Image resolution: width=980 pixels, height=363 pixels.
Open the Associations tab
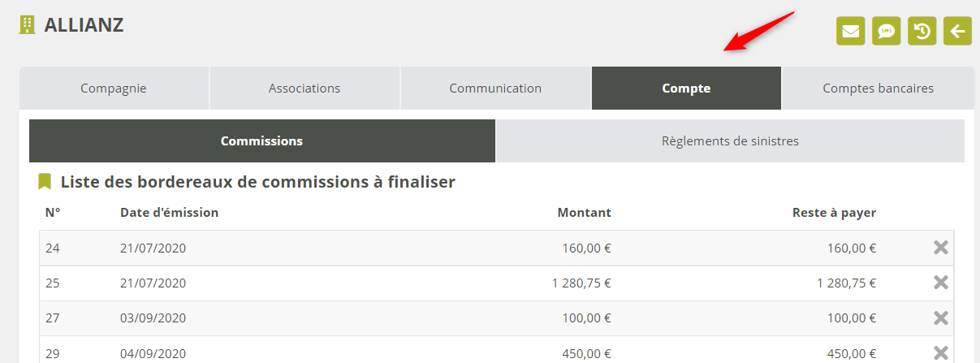pyautogui.click(x=304, y=89)
